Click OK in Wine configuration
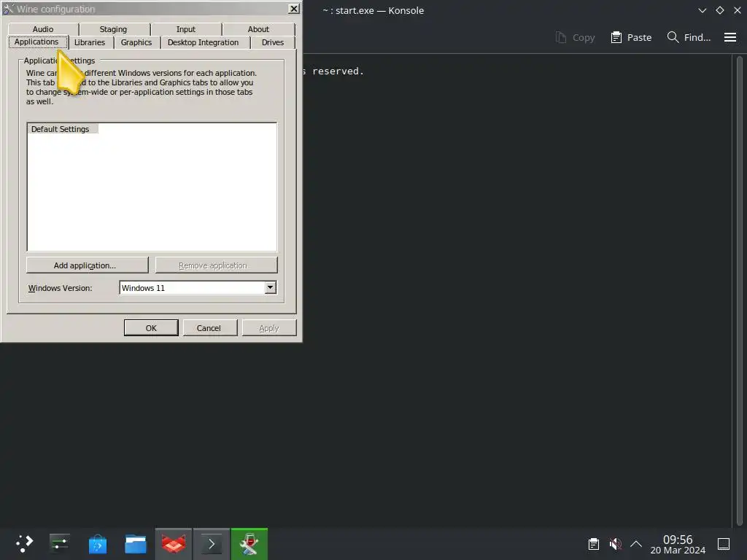Viewport: 747px width, 560px height. tap(151, 327)
